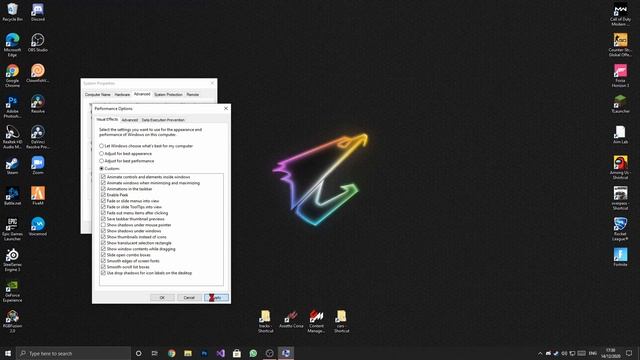Viewport: 640px width, 360px height.
Task: Launch Discord from the desktop
Action: click(x=38, y=11)
